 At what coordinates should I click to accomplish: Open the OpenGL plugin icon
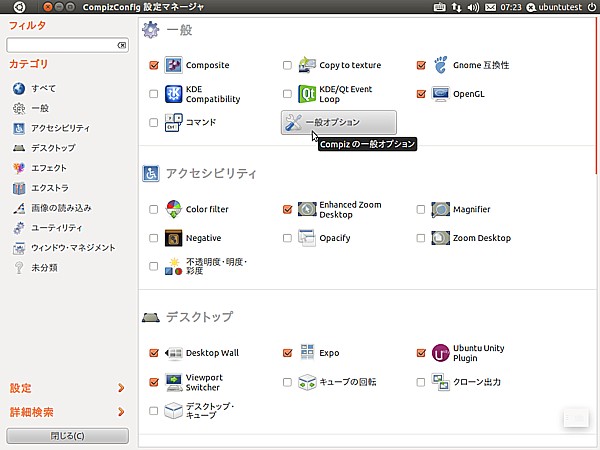(440, 94)
